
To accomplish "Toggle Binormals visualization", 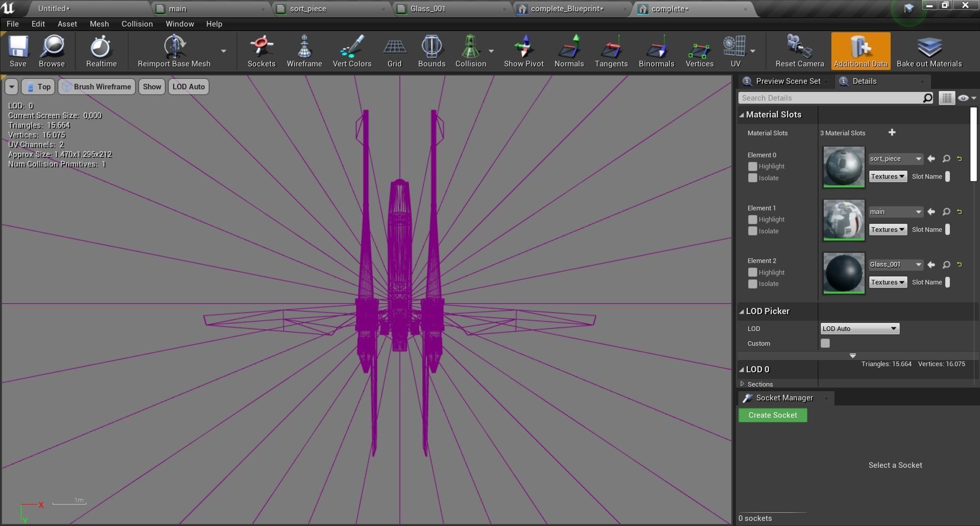I will click(x=656, y=51).
